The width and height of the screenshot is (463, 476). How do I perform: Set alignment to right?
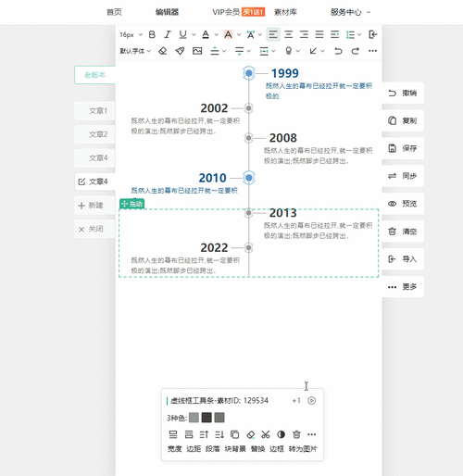(x=304, y=34)
